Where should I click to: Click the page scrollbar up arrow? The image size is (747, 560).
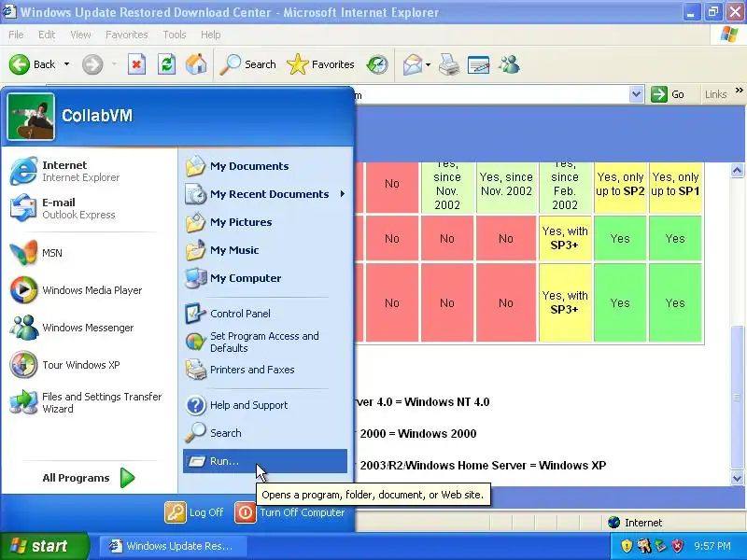click(x=737, y=171)
